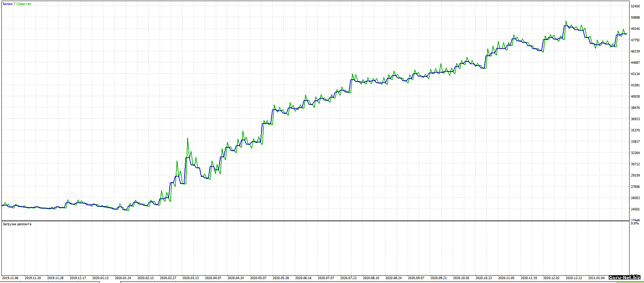Click the 33817 value on the price axis
The width and height of the screenshot is (644, 283).
(636, 142)
